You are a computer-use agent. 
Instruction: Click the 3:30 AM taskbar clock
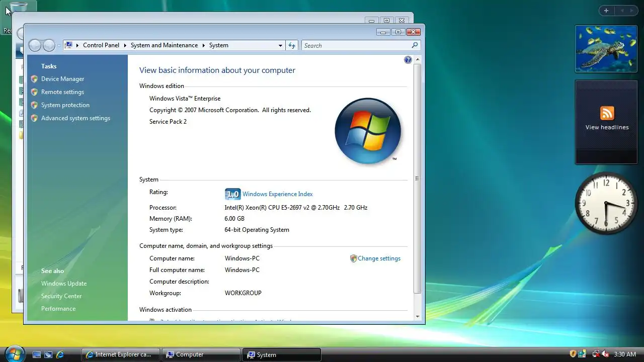coord(625,354)
